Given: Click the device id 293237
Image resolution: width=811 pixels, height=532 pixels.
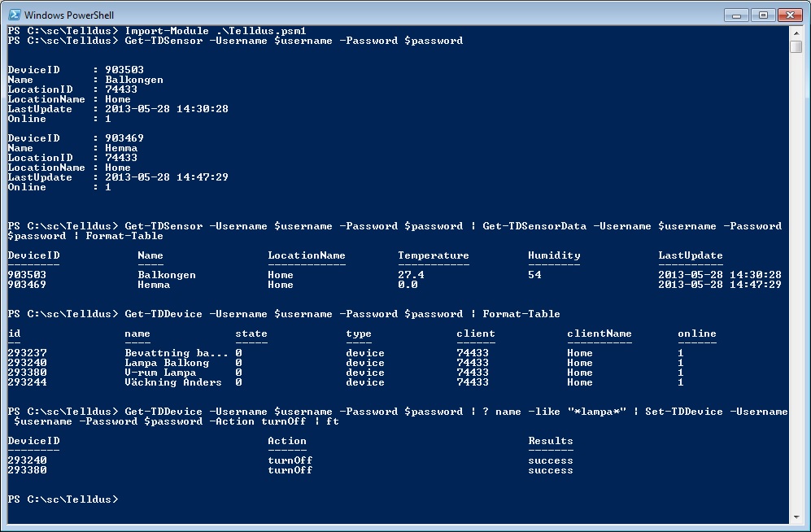Looking at the screenshot, I should click(28, 353).
